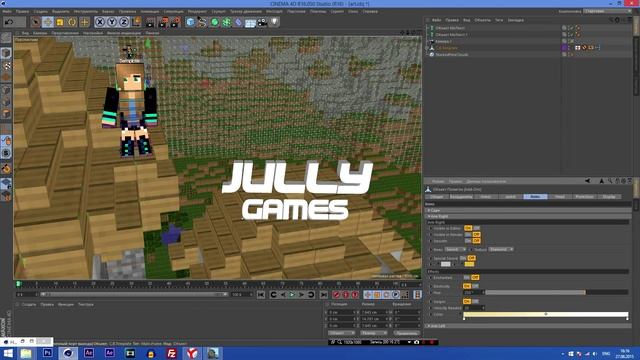This screenshot has height=360, width=640.
Task: Open Yandex browser from the taskbar
Action: pyautogui.click(x=192, y=353)
